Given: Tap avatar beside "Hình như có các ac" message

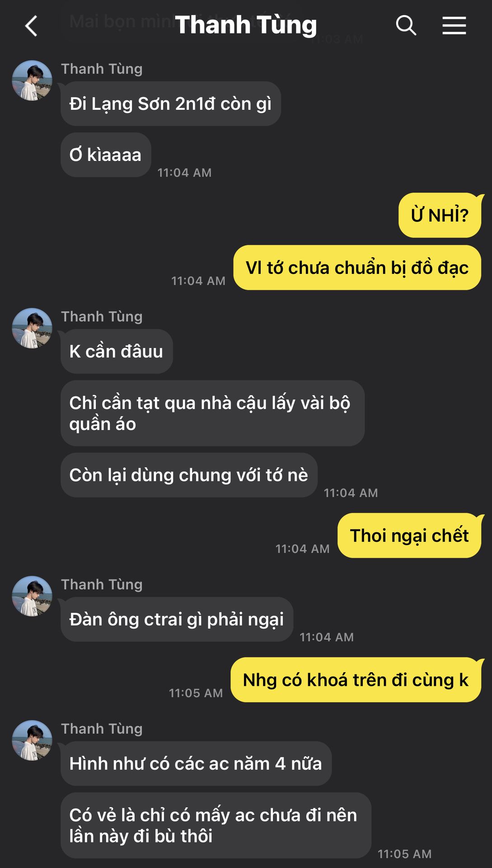Looking at the screenshot, I should (32, 741).
